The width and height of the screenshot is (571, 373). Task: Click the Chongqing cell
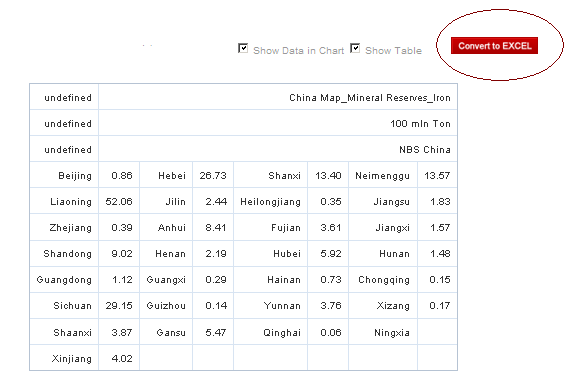point(383,279)
